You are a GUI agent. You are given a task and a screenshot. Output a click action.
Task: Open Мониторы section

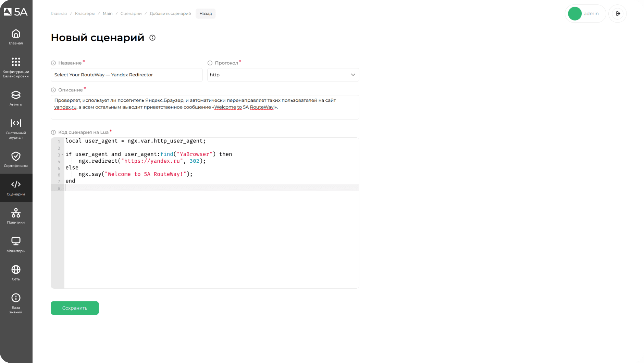click(x=16, y=245)
